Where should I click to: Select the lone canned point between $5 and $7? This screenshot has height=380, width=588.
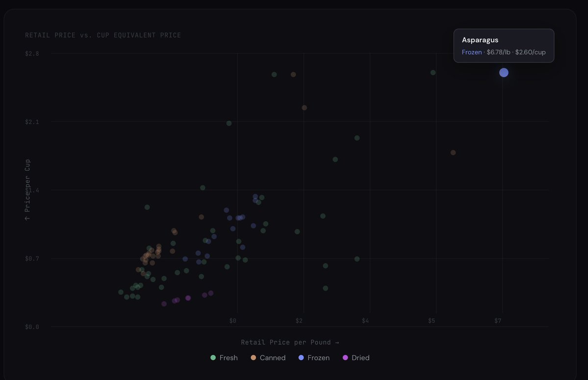pos(453,153)
